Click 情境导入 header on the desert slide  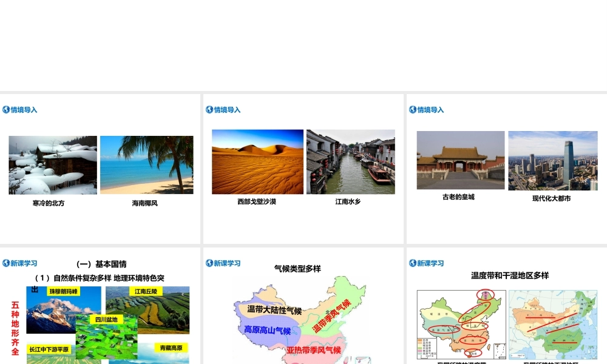click(227, 110)
